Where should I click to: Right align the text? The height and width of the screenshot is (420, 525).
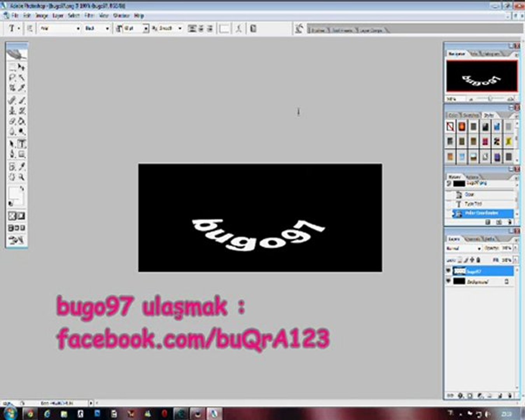210,28
